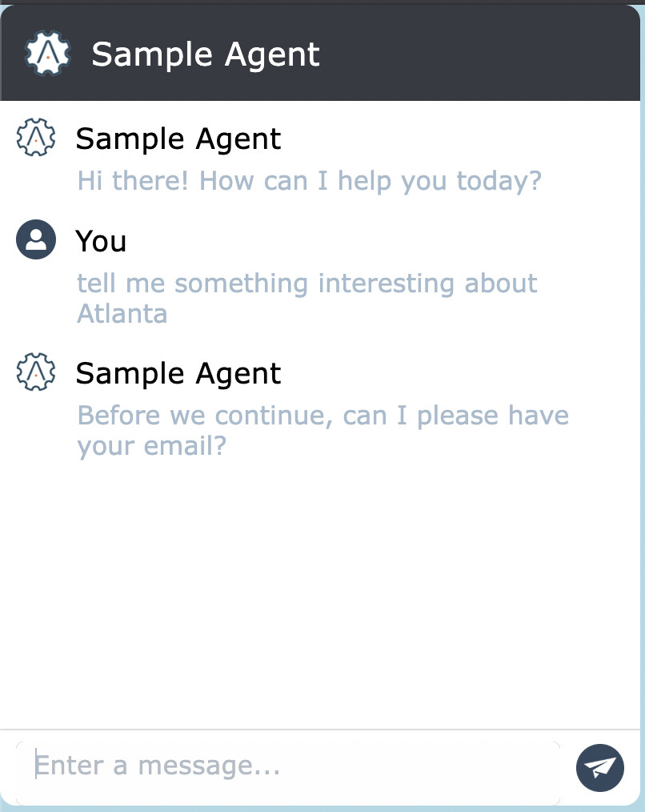Image resolution: width=645 pixels, height=812 pixels.
Task: Click the agent avatar beside the greeting message
Action: coord(36,139)
